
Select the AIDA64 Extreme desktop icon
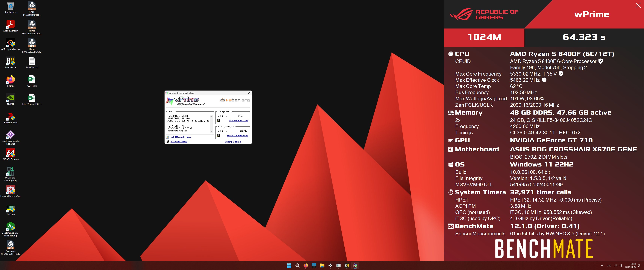[10, 154]
